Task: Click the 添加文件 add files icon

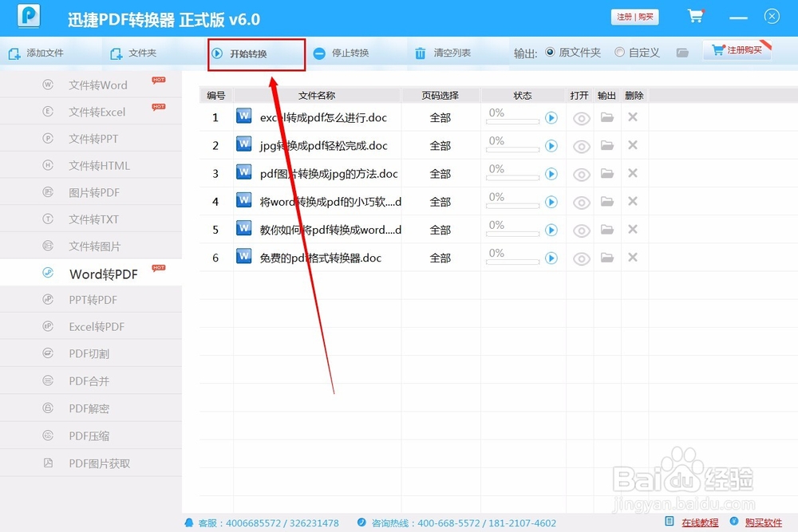Action: click(x=14, y=53)
